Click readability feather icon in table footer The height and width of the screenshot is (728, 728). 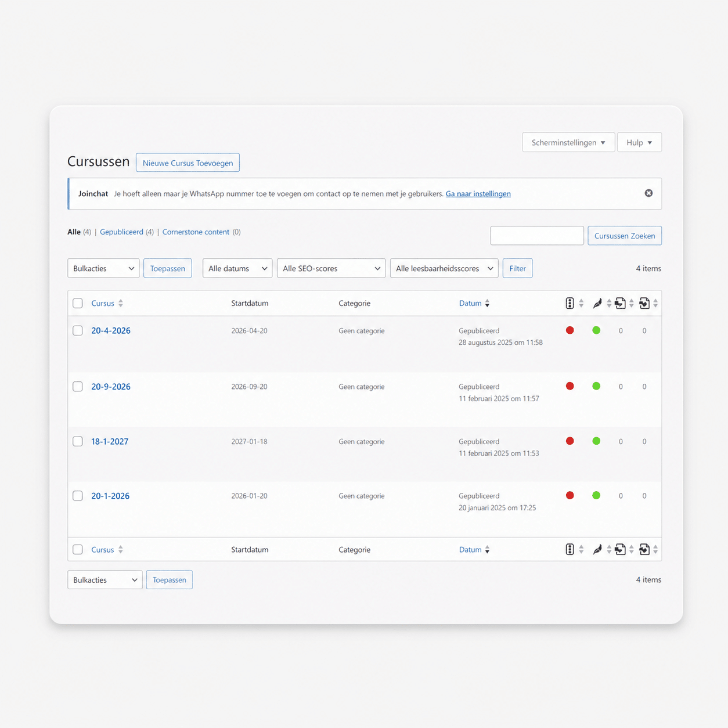[x=597, y=549]
